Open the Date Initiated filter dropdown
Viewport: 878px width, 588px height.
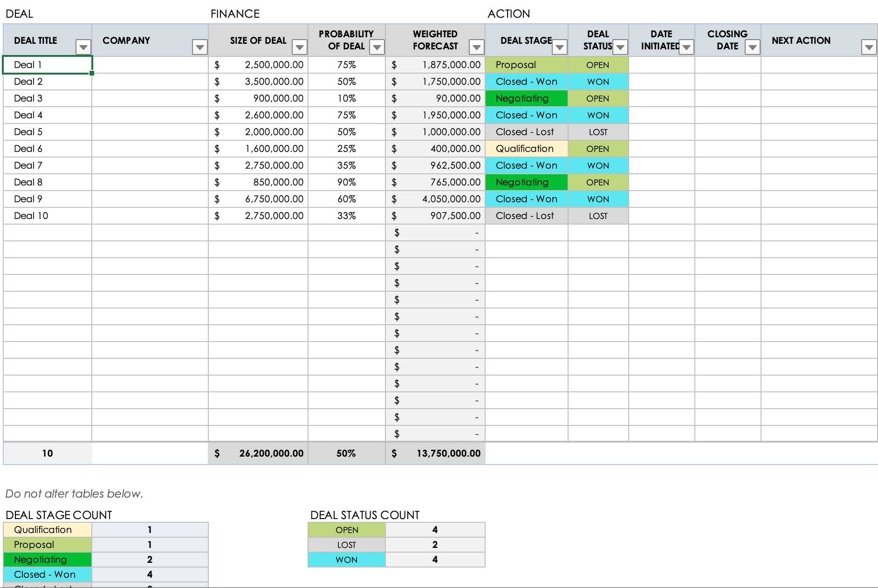(x=686, y=47)
